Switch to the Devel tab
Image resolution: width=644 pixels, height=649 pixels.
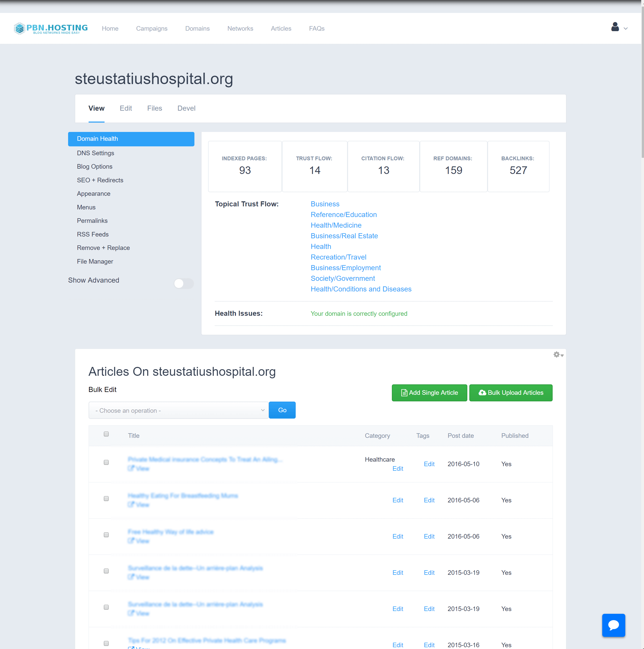(x=186, y=108)
